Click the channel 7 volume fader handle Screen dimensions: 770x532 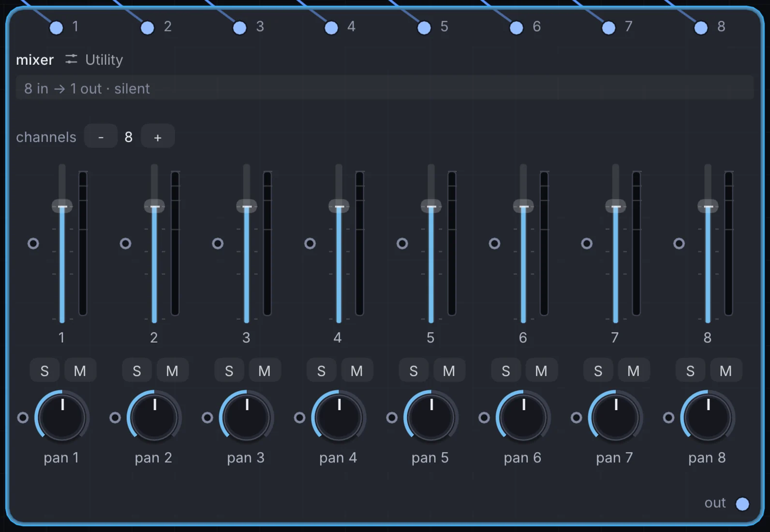[616, 207]
